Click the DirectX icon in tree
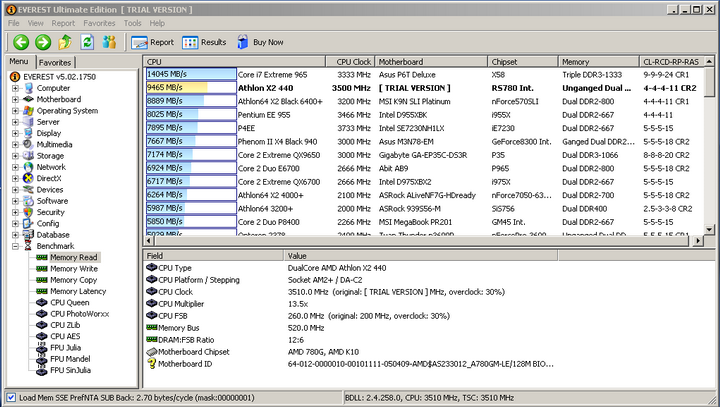 pyautogui.click(x=28, y=178)
